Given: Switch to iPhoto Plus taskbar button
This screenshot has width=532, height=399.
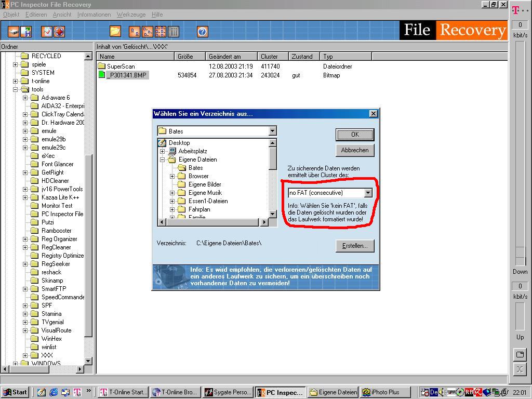Looking at the screenshot, I should 385,392.
